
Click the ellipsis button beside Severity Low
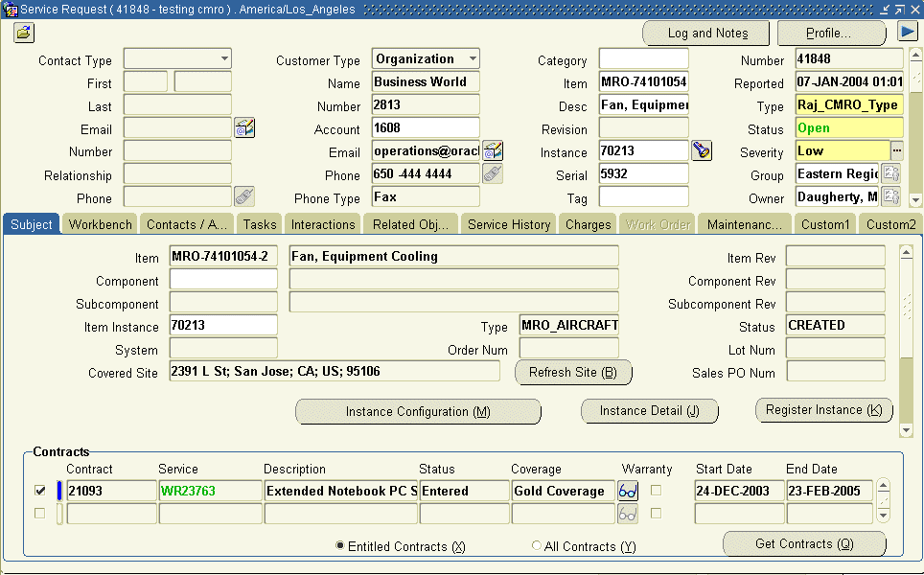click(x=897, y=150)
